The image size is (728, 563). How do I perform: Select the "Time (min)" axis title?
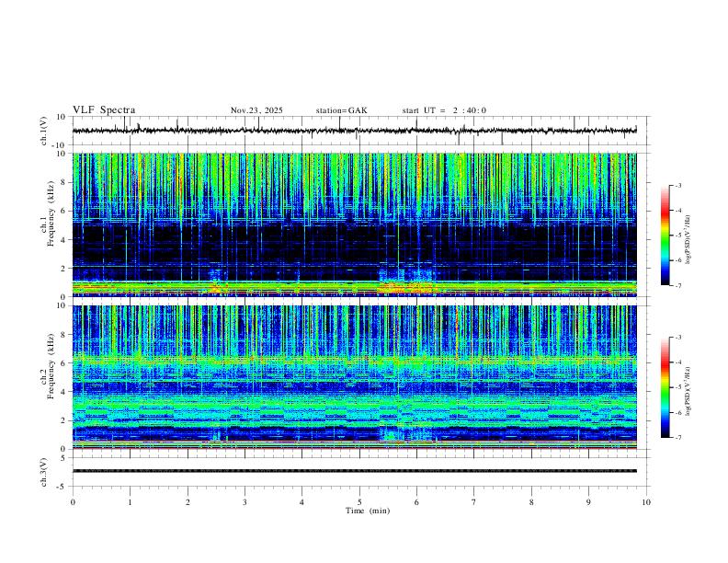pyautogui.click(x=368, y=511)
